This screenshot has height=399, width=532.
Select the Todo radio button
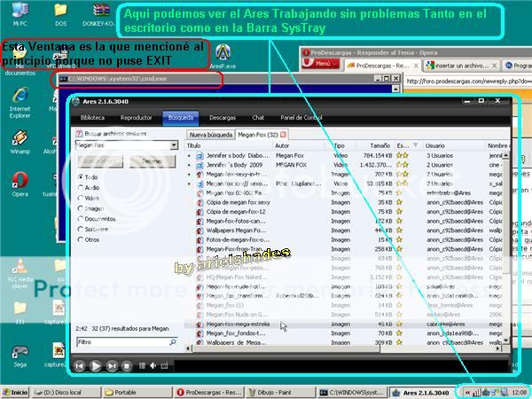[x=81, y=176]
